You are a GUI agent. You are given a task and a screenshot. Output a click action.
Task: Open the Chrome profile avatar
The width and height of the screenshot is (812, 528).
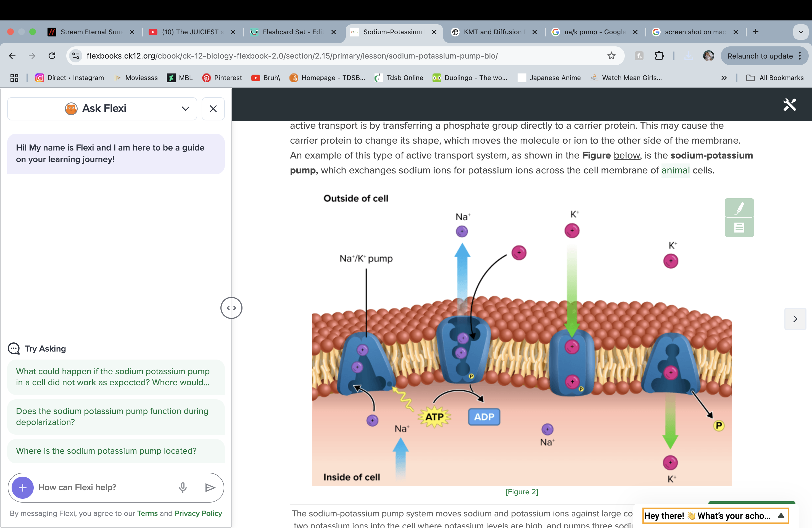pos(709,56)
